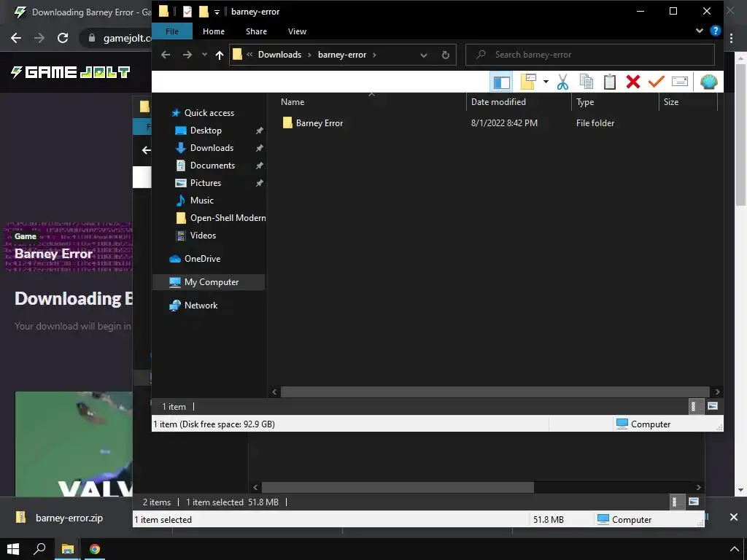This screenshot has width=747, height=560.
Task: Click the orange checkmark Properties icon
Action: click(x=657, y=82)
